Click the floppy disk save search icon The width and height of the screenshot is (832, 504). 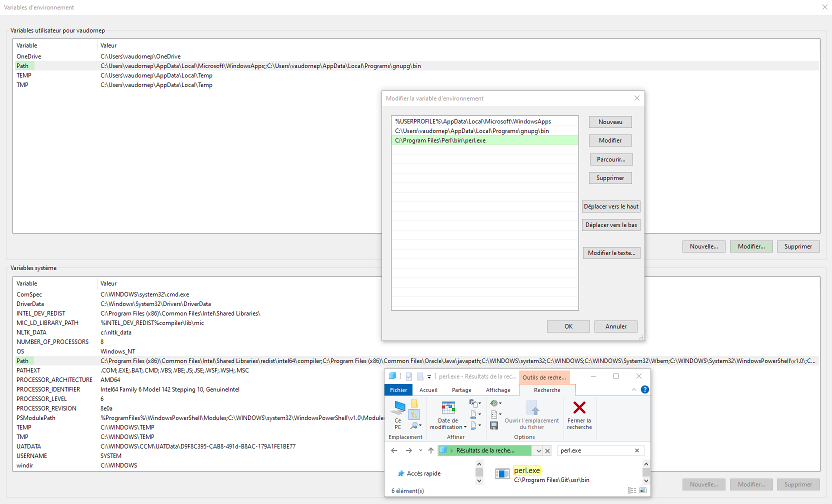click(494, 425)
